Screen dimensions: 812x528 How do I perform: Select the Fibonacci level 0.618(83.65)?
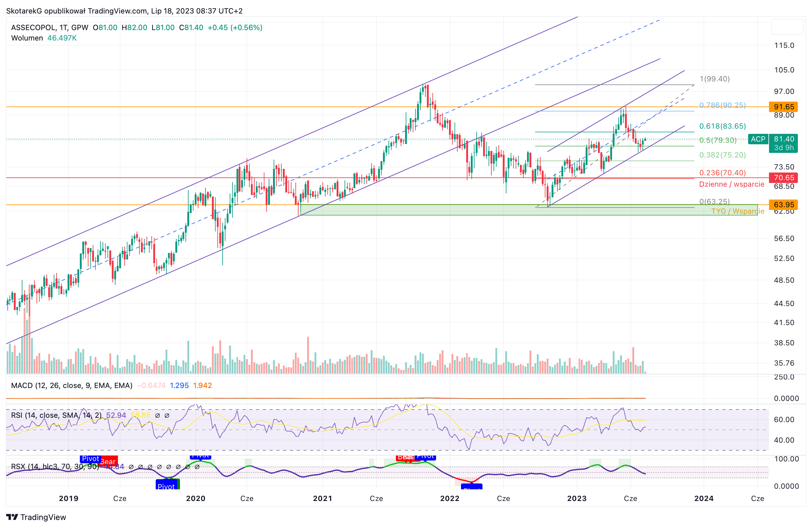pyautogui.click(x=722, y=126)
